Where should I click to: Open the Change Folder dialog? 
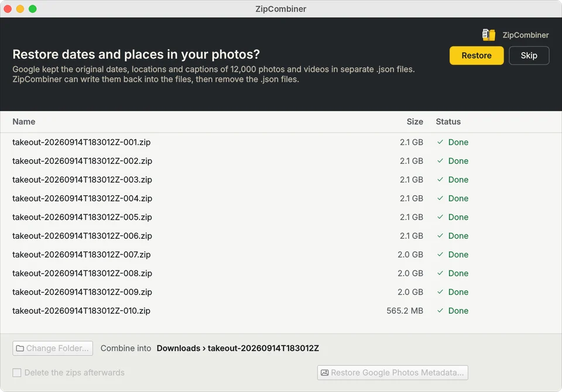pyautogui.click(x=53, y=348)
